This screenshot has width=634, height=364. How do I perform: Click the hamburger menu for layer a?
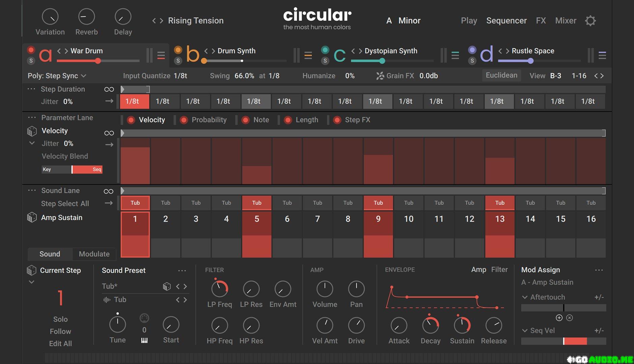pos(161,55)
